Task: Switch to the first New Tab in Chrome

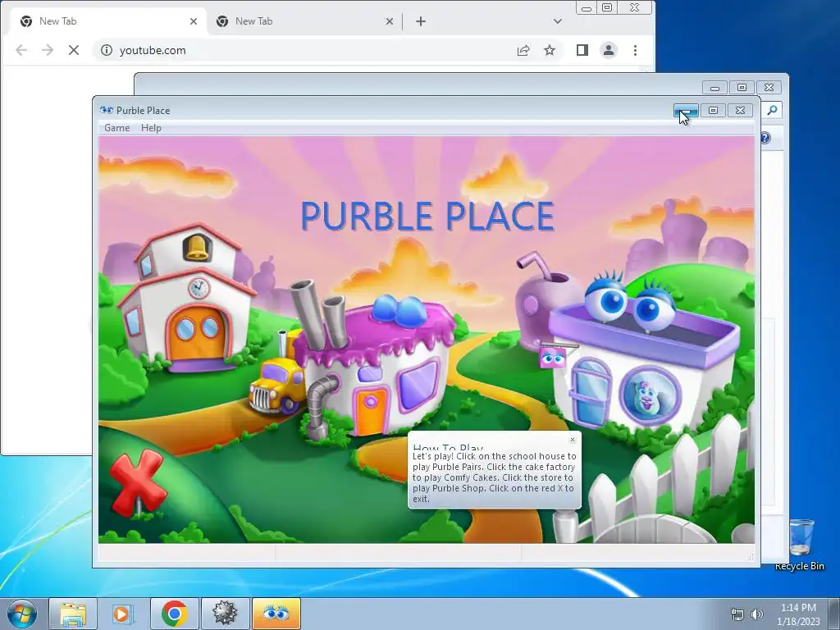Action: [107, 21]
